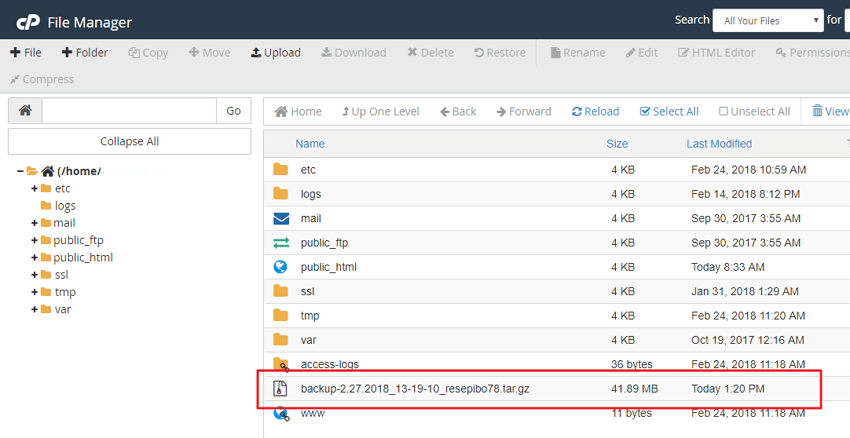Click Unselect All checkbox

tap(753, 112)
